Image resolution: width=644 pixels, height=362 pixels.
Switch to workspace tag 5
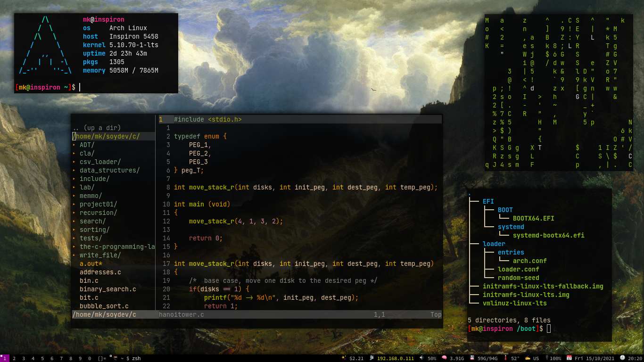(x=42, y=358)
